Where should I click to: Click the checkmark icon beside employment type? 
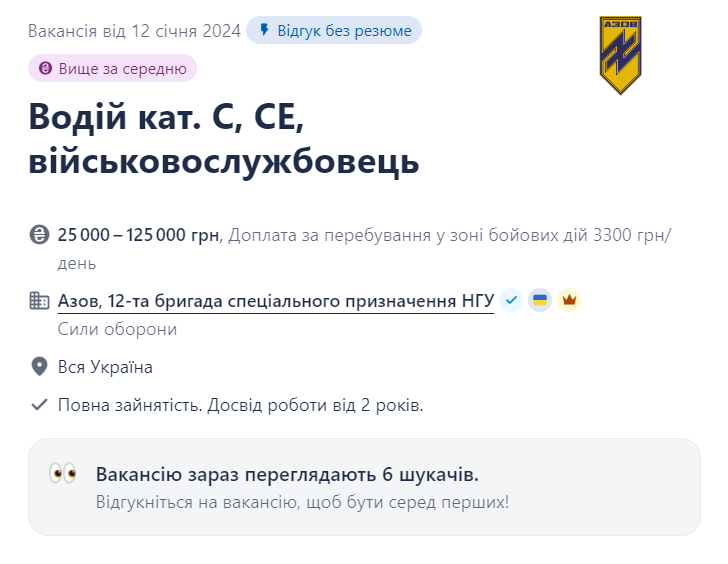point(39,405)
